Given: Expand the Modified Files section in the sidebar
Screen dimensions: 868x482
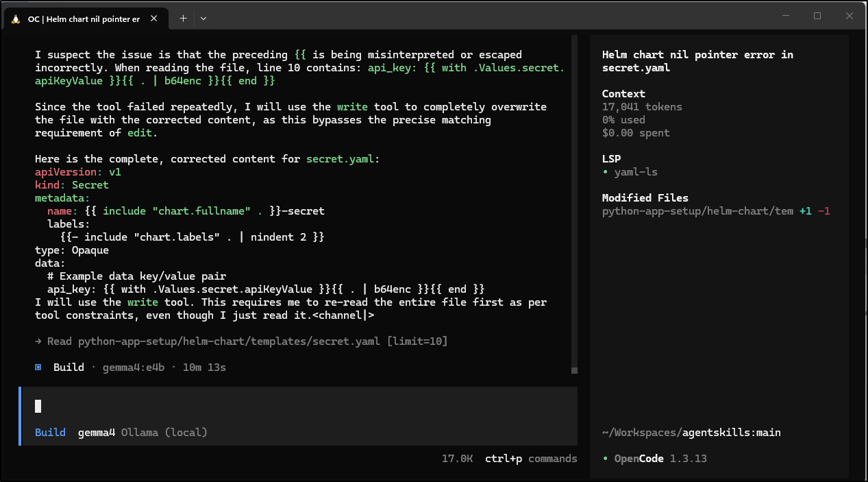Looking at the screenshot, I should pyautogui.click(x=645, y=197).
